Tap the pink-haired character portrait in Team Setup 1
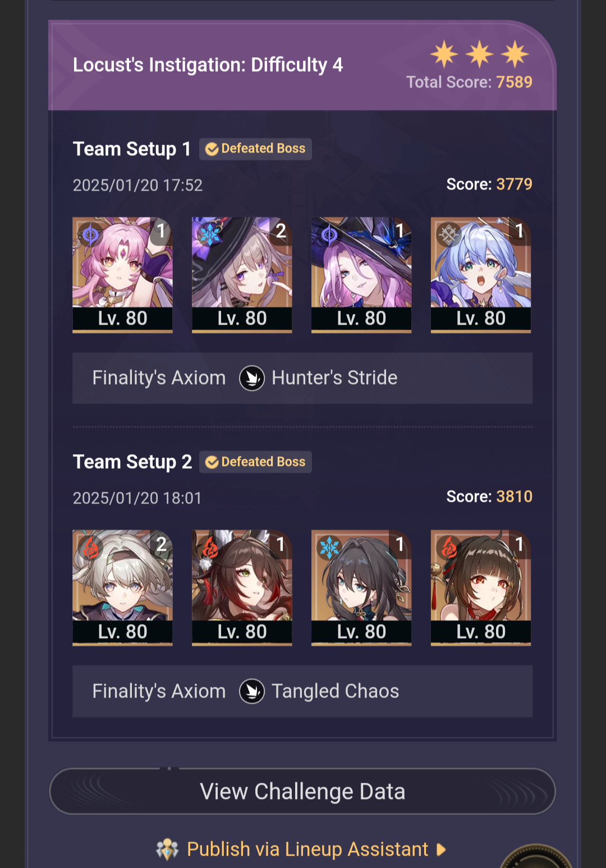Screen dimensions: 606x868 (122, 275)
